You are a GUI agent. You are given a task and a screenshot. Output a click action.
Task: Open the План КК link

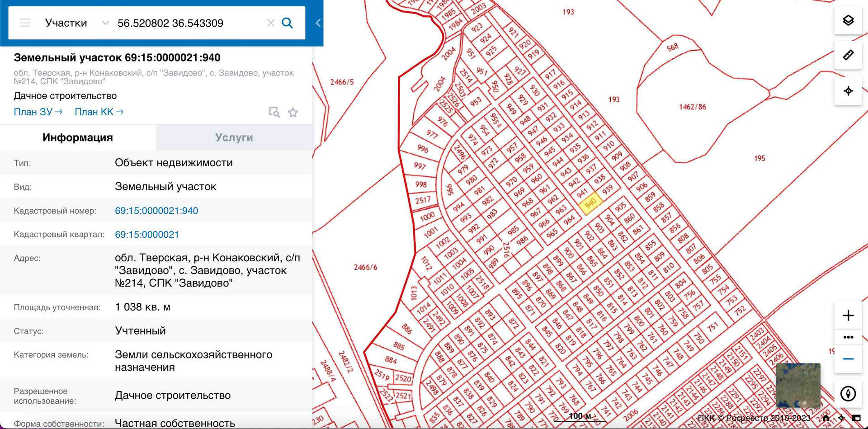pyautogui.click(x=99, y=112)
